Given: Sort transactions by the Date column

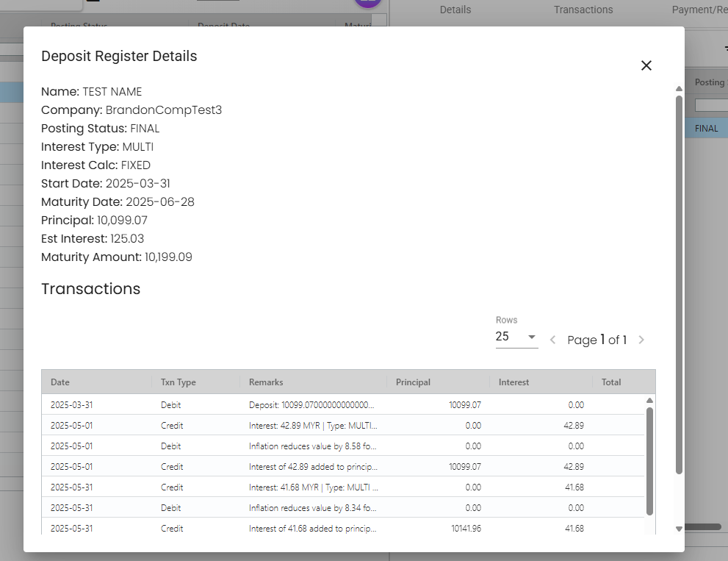Looking at the screenshot, I should click(x=58, y=382).
